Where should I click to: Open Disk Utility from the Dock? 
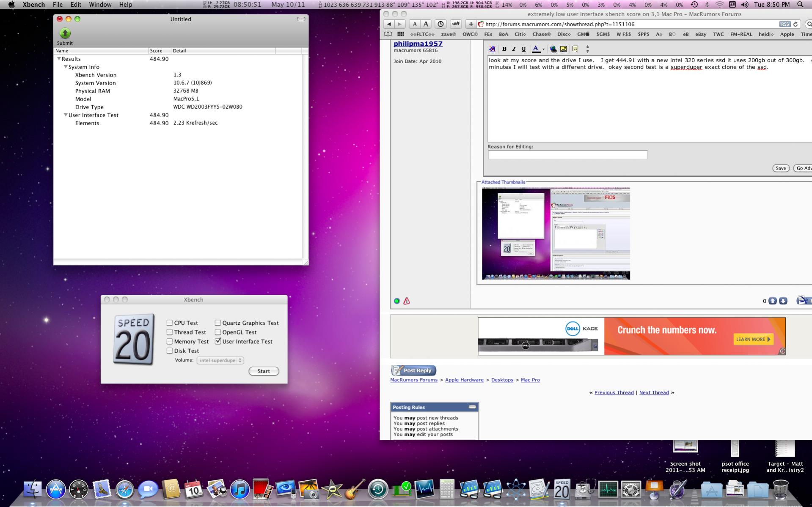(x=585, y=490)
